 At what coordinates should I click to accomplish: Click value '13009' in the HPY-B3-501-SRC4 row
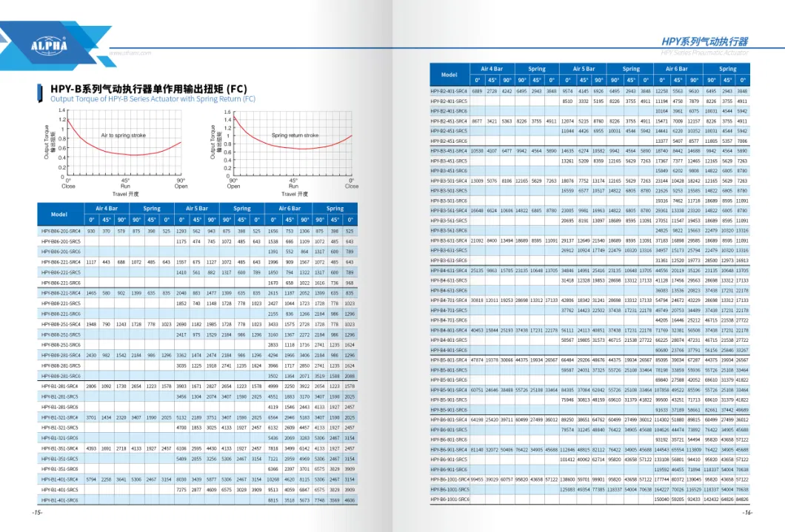point(477,181)
